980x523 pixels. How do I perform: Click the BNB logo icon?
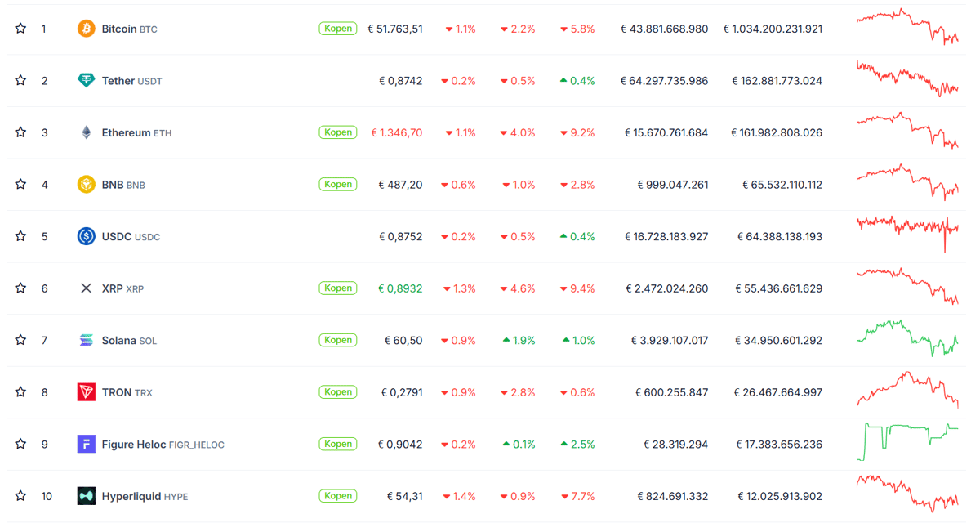(x=86, y=184)
